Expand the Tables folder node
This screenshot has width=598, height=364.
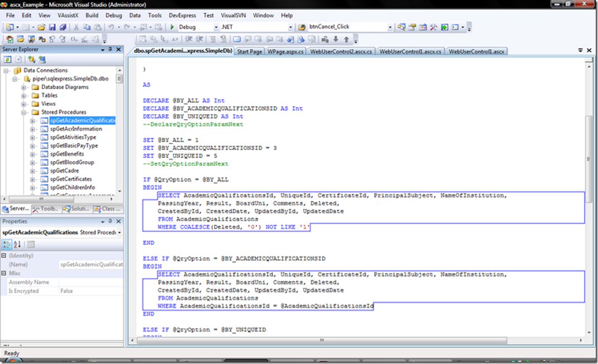[x=23, y=96]
